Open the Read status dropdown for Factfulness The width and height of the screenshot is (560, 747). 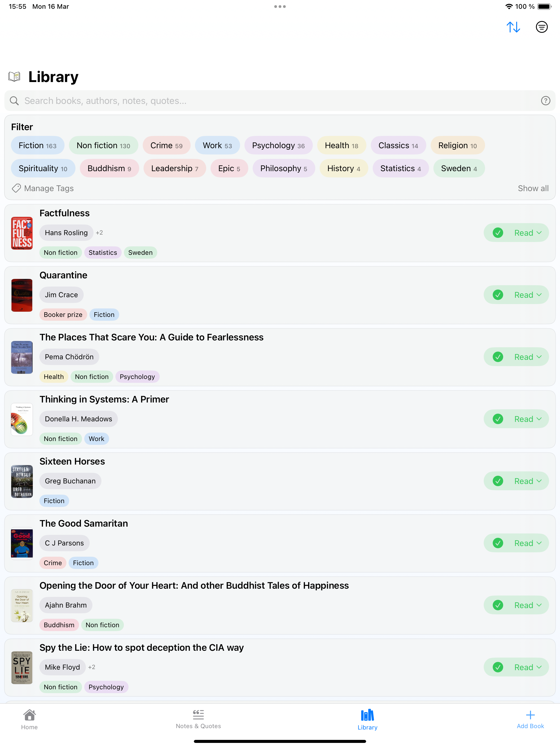516,233
